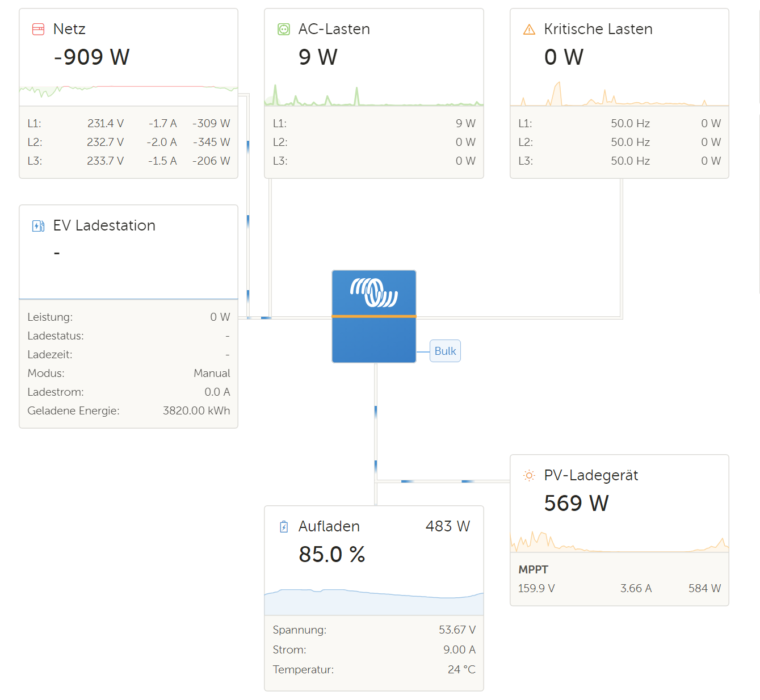
Task: Click the Leistung row label
Action: point(50,317)
